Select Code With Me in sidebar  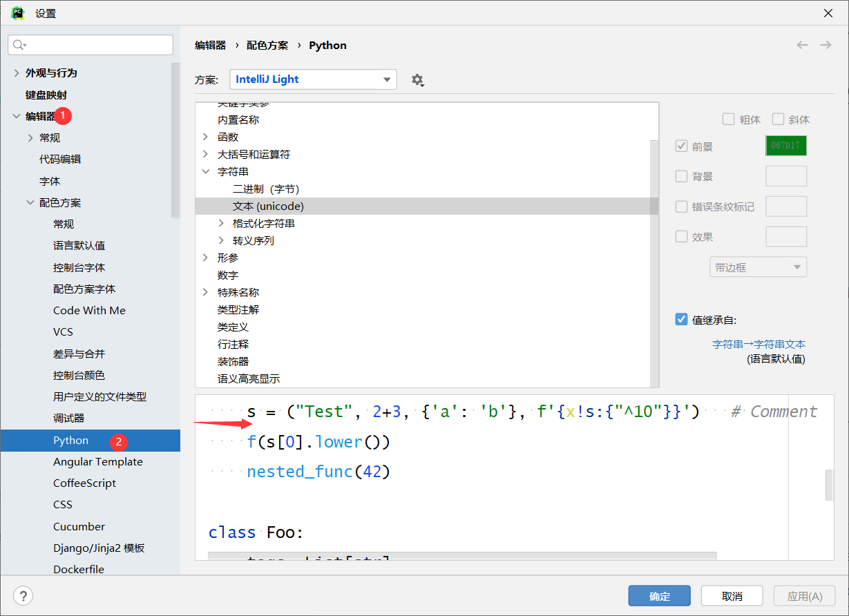(x=89, y=310)
